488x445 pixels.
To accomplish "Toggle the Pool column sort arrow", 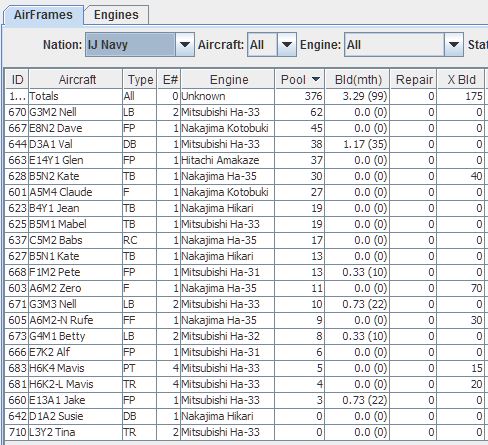I will click(x=316, y=79).
